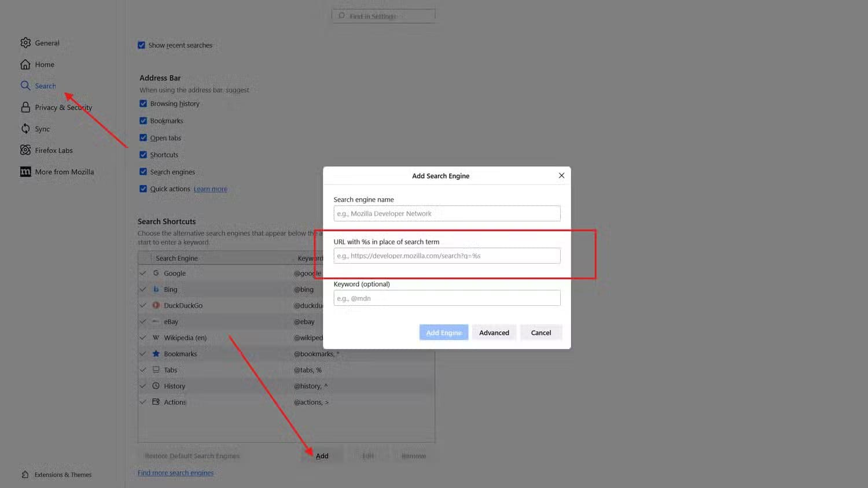Click the Bing logo icon in engine list
Image resolution: width=868 pixels, height=488 pixels.
coord(156,289)
